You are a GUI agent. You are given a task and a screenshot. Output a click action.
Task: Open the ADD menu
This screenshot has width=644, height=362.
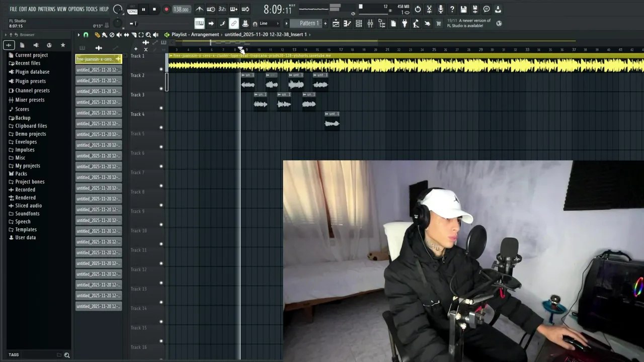click(32, 9)
